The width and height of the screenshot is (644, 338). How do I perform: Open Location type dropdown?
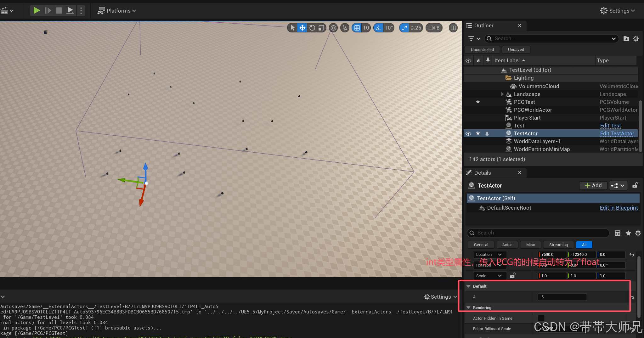pyautogui.click(x=489, y=254)
